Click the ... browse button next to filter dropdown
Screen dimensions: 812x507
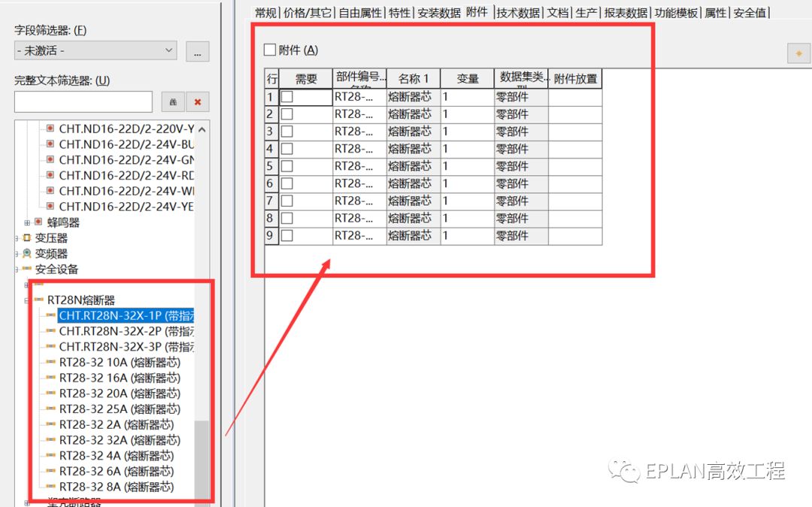point(197,51)
